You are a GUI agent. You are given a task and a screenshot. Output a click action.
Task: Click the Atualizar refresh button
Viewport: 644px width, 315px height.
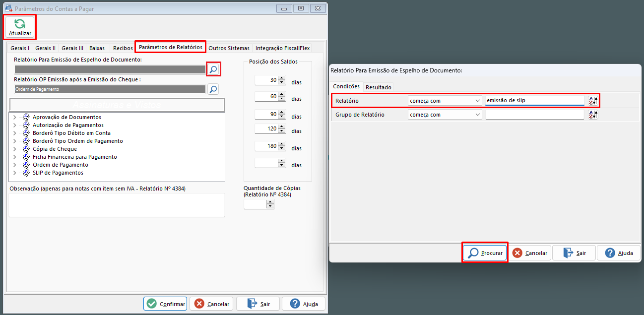point(20,27)
